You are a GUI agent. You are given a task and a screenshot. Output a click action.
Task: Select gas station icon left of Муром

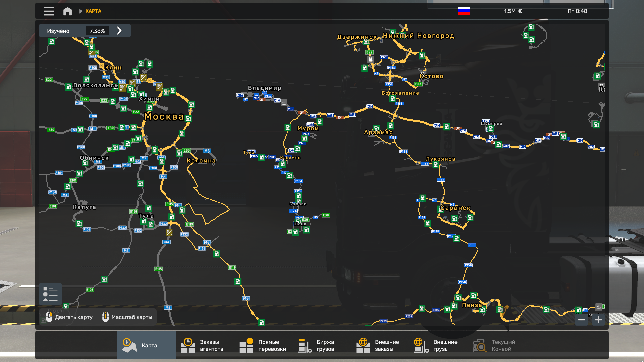click(x=288, y=128)
